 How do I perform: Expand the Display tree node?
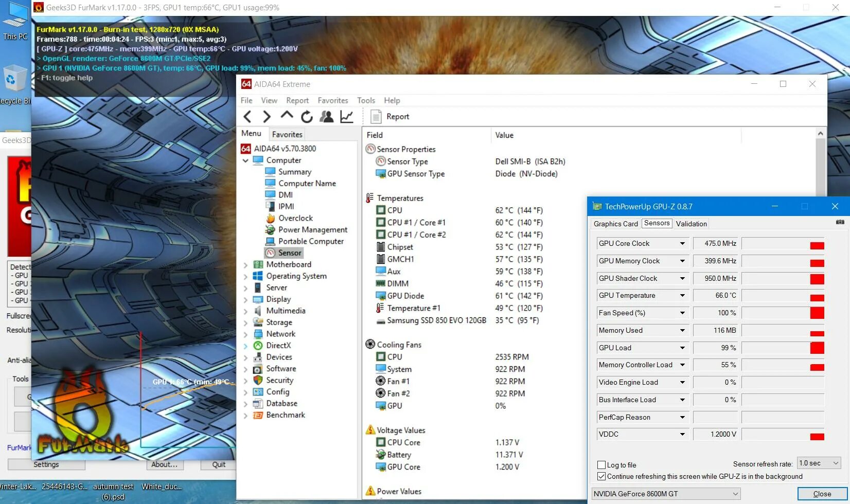(245, 299)
